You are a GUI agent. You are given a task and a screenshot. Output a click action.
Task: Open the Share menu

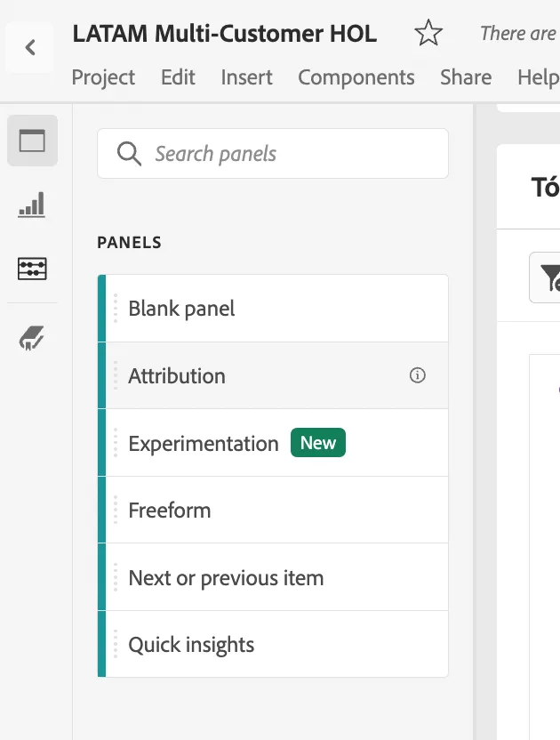466,77
